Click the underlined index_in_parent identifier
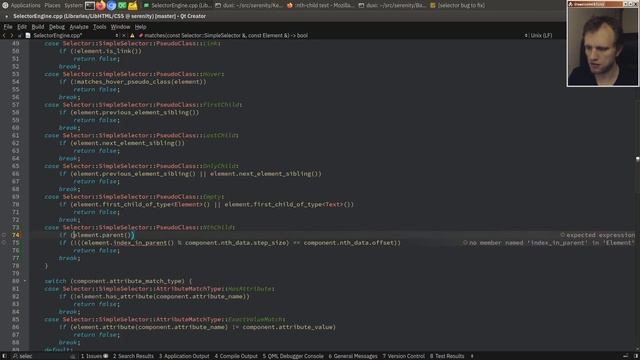Image resolution: width=640 pixels, height=360 pixels. coord(140,243)
